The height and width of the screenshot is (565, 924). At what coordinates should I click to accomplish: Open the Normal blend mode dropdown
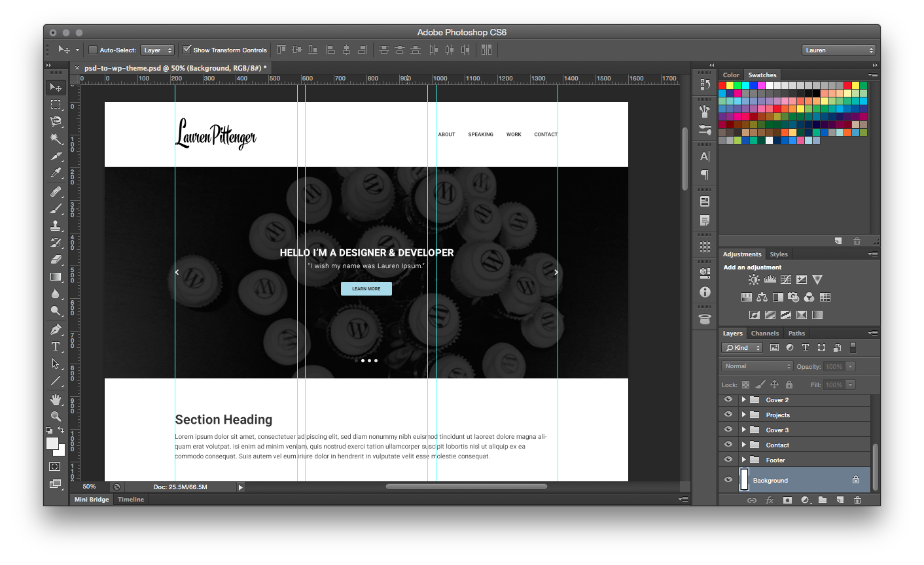pos(757,366)
